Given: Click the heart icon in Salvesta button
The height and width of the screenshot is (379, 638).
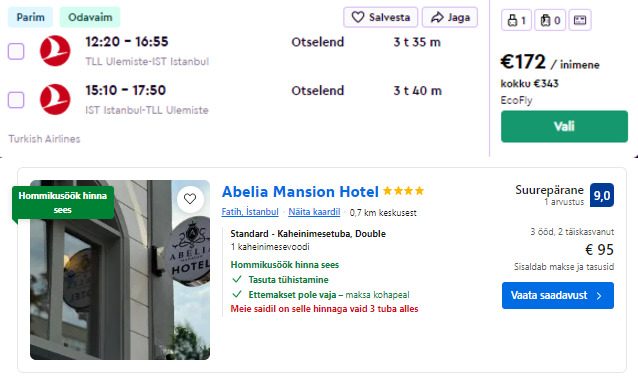Looking at the screenshot, I should (x=357, y=17).
